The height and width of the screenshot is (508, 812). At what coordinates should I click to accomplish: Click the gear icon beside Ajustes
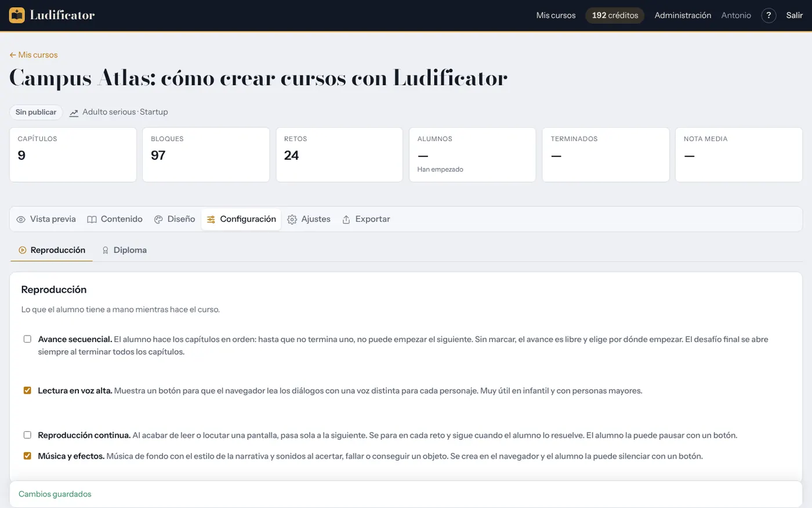pyautogui.click(x=292, y=219)
